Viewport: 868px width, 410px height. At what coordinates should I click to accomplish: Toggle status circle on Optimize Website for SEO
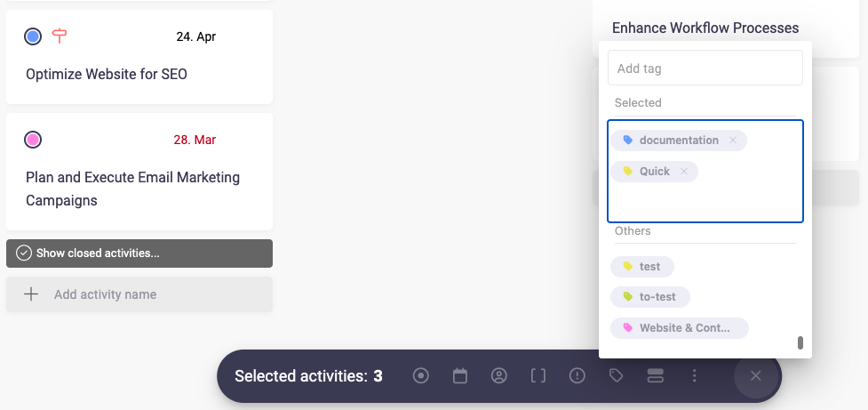coord(33,36)
